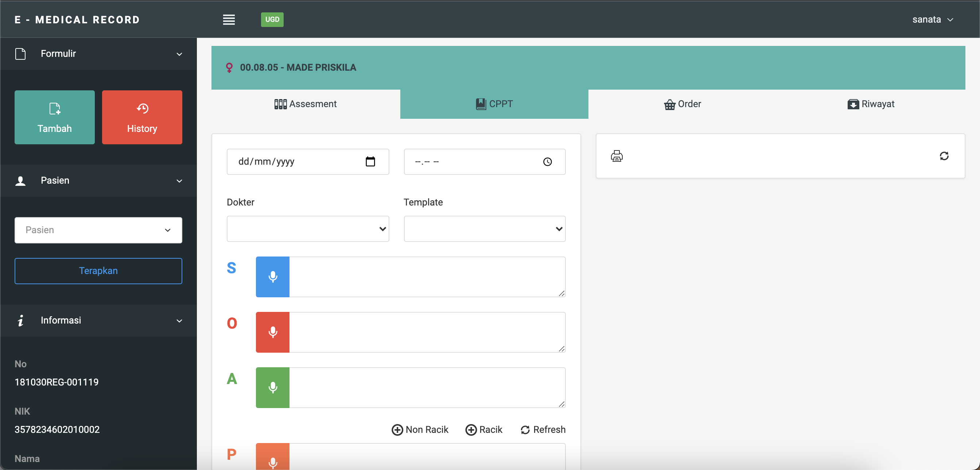Click the printer icon

pos(616,156)
